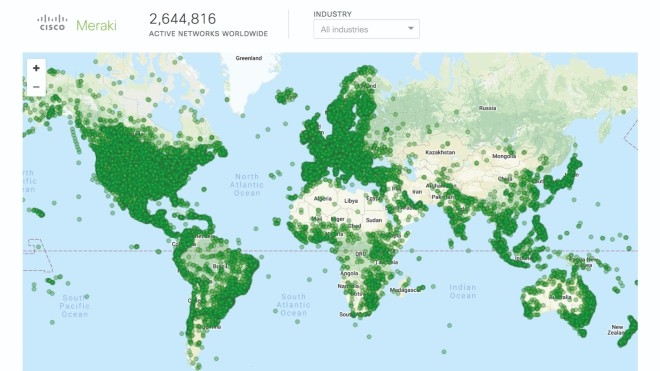
Task: Zoom out with the map minus button
Action: (x=36, y=87)
